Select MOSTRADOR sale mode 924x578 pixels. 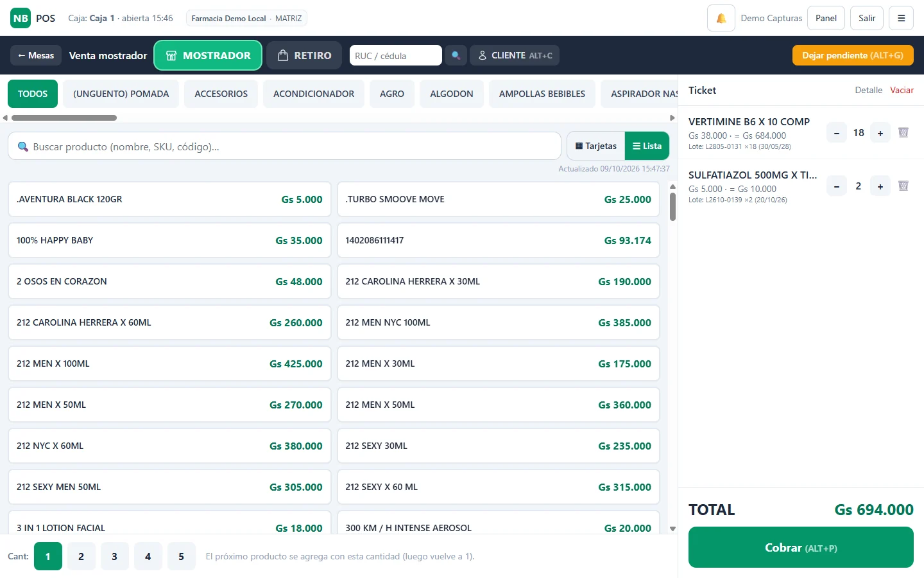tap(208, 55)
